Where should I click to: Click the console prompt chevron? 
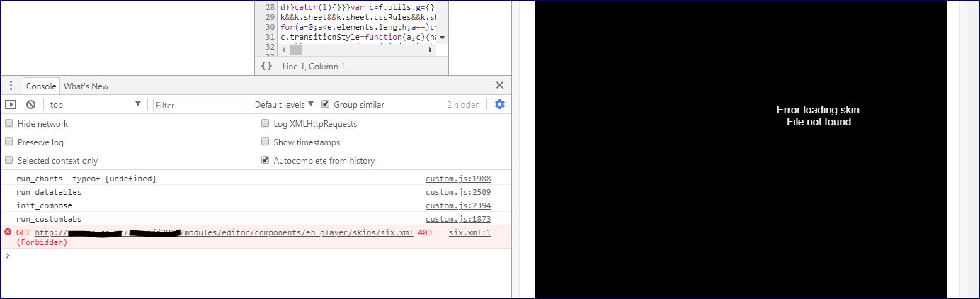click(x=8, y=256)
